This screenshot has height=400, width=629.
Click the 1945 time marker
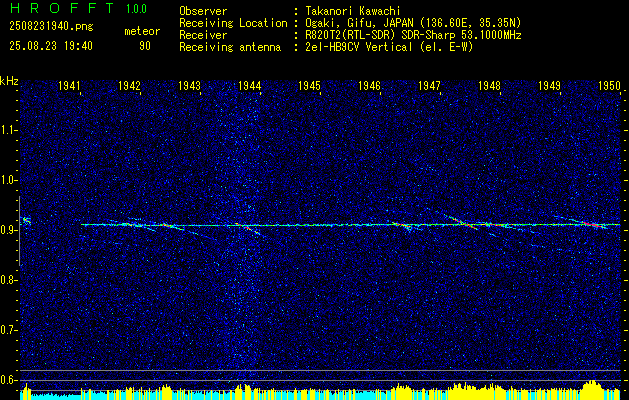click(x=309, y=85)
